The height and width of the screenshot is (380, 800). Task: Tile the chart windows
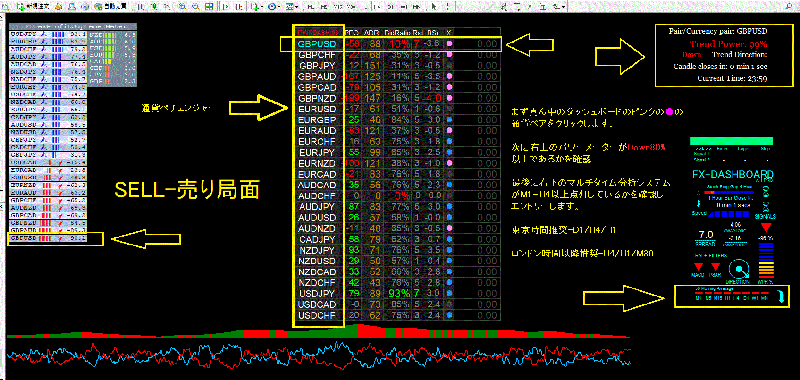pyautogui.click(x=209, y=7)
